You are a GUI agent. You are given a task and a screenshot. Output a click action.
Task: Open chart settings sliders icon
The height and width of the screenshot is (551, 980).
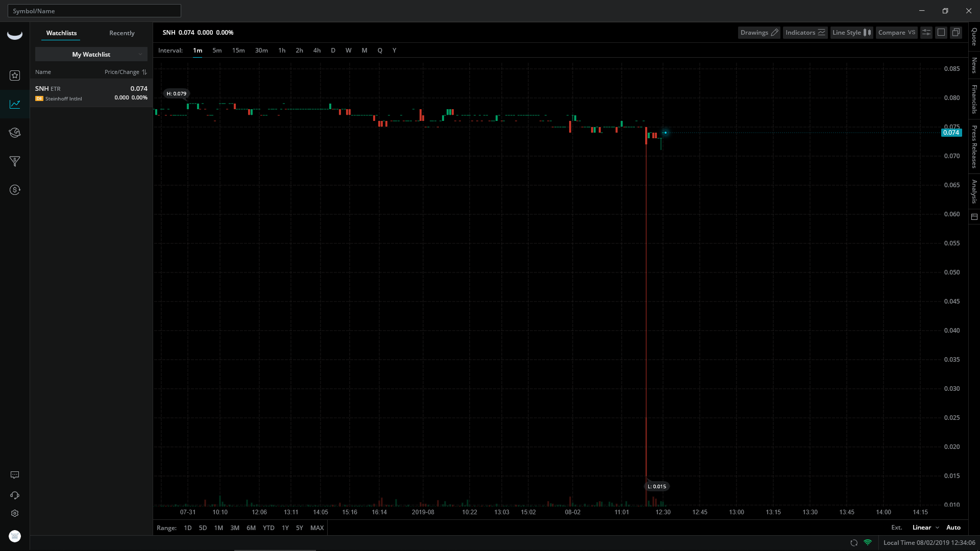tap(926, 33)
